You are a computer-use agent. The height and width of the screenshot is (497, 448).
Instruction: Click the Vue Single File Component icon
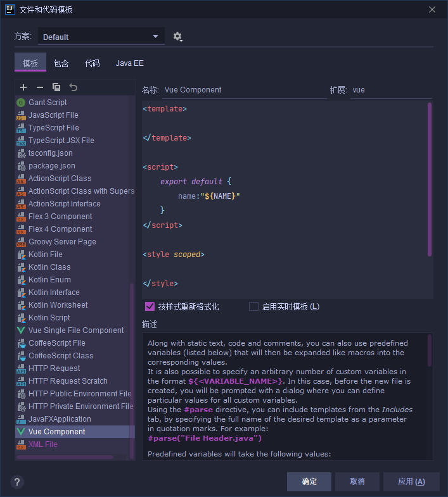(x=21, y=330)
